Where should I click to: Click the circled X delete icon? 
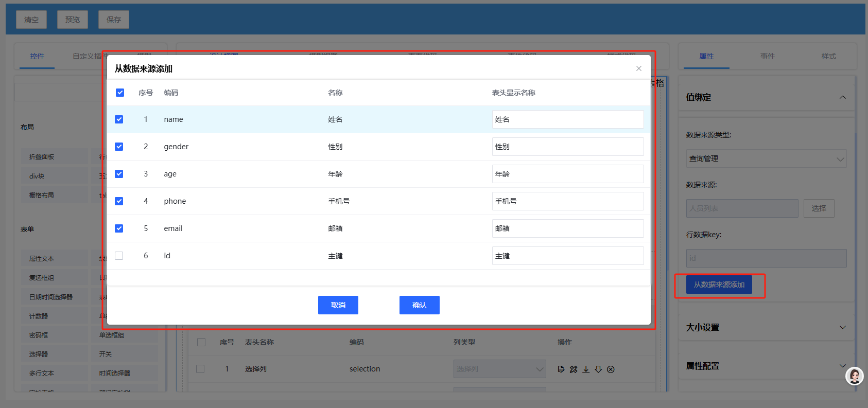click(x=611, y=369)
